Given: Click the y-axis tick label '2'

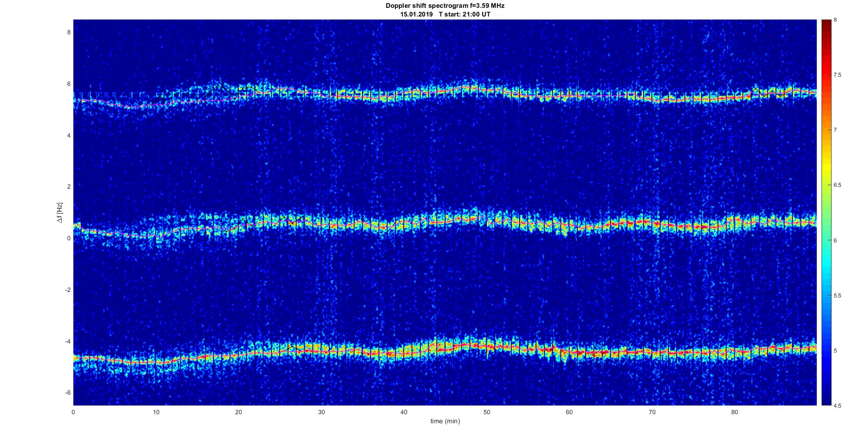Looking at the screenshot, I should click(x=69, y=186).
